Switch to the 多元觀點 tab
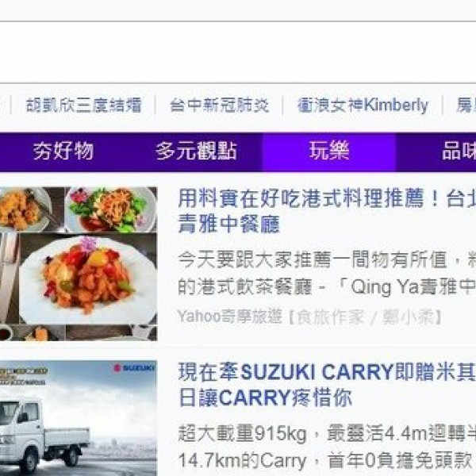This screenshot has width=476, height=476. (x=196, y=151)
